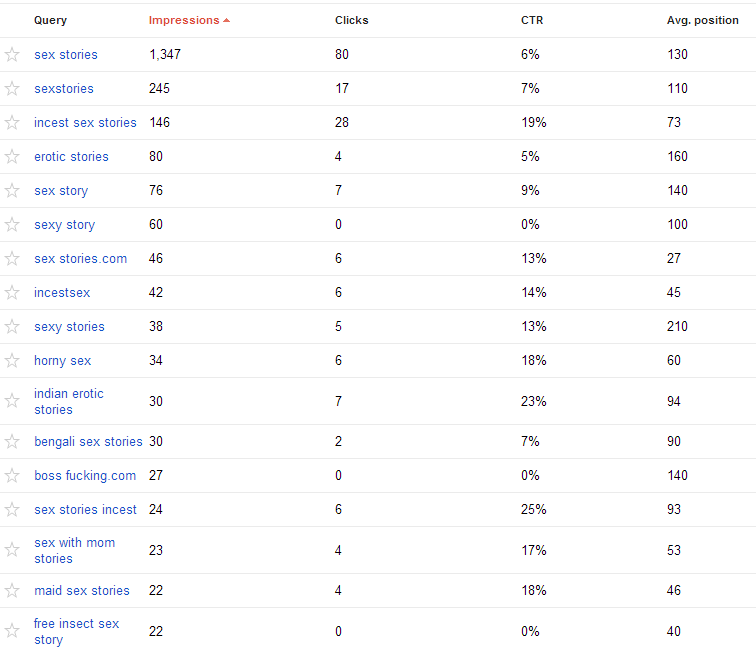Toggle the star for "sex story" row
The height and width of the screenshot is (654, 756).
click(12, 191)
